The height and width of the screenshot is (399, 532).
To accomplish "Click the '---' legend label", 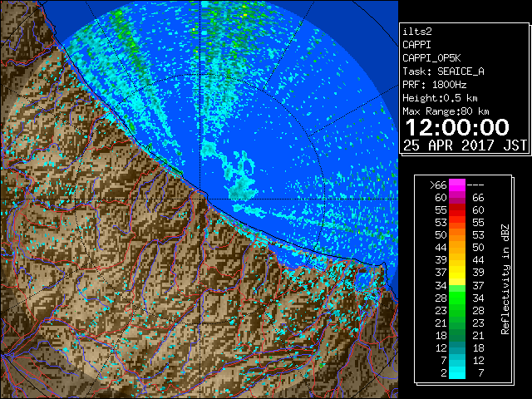I will pyautogui.click(x=475, y=185).
